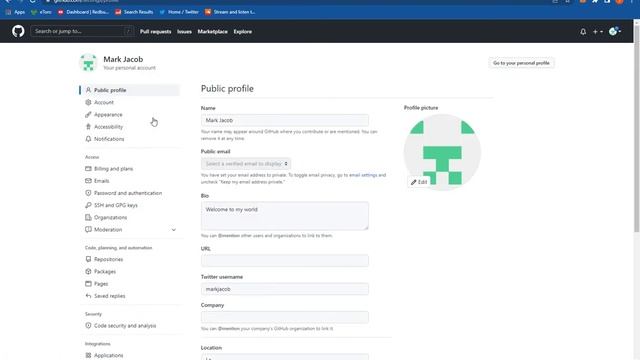Screen dimensions: 640x360
Task: Click the Name input field
Action: click(x=285, y=120)
